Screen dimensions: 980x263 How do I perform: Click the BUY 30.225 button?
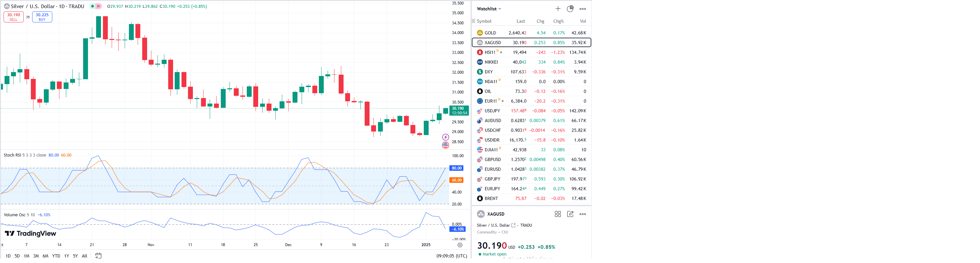click(42, 17)
